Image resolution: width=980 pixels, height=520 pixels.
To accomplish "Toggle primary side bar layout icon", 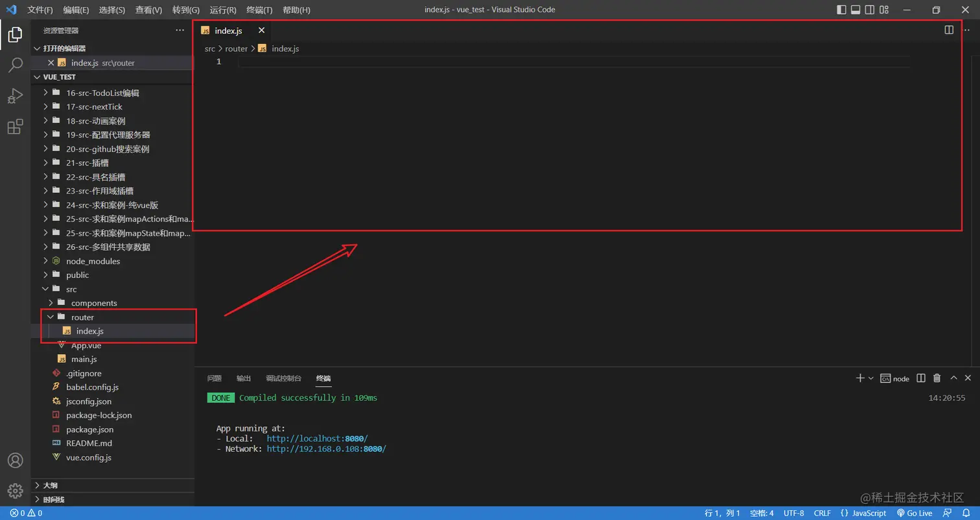I will tap(841, 10).
